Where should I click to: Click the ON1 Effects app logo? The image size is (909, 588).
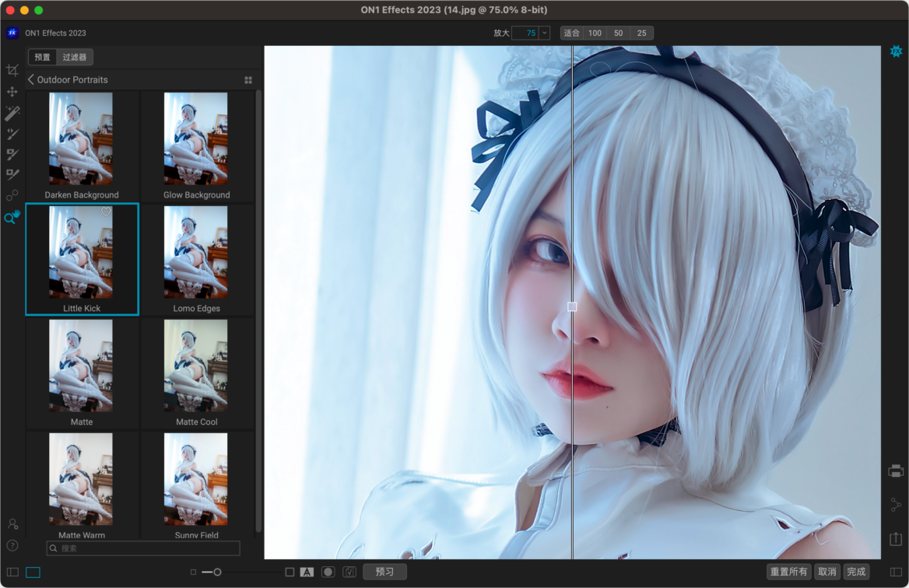(12, 33)
